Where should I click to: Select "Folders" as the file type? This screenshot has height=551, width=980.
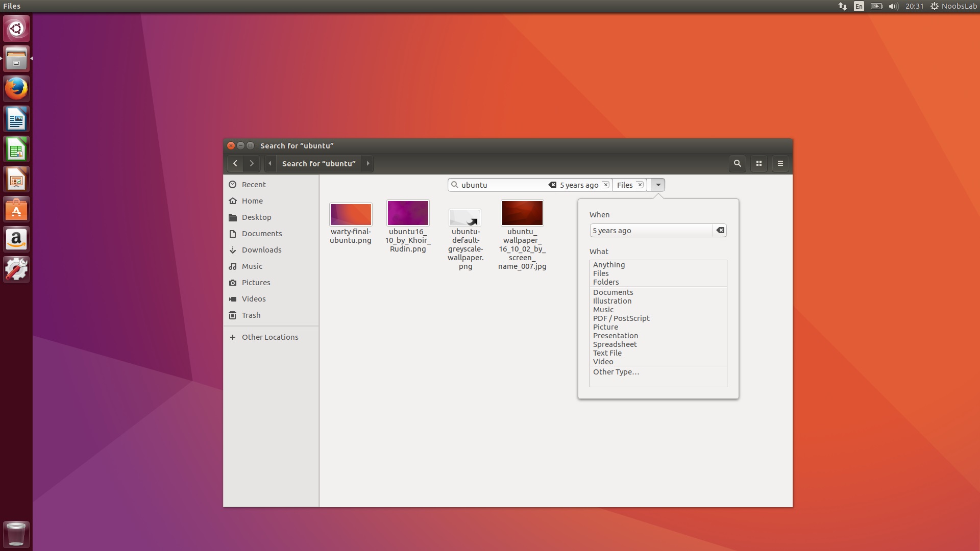606,282
